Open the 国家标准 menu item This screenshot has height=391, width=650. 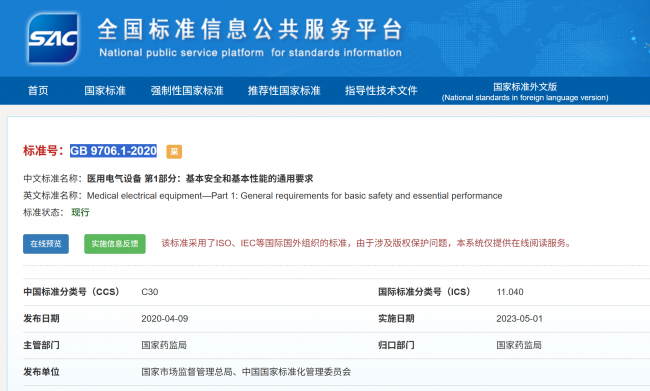point(105,90)
